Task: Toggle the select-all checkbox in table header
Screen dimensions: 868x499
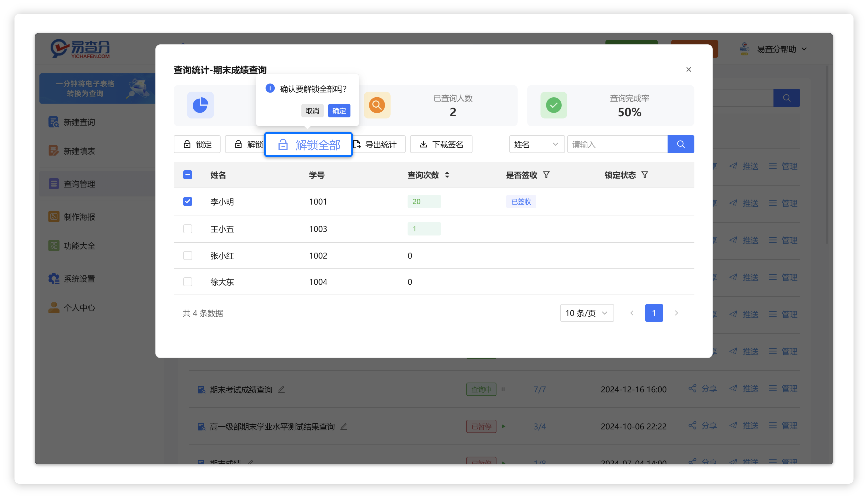Action: tap(187, 175)
